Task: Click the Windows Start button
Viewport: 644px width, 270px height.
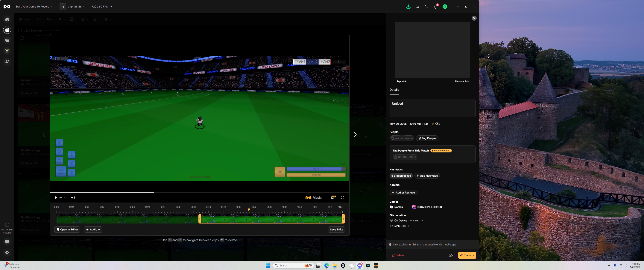Action: pos(268,265)
